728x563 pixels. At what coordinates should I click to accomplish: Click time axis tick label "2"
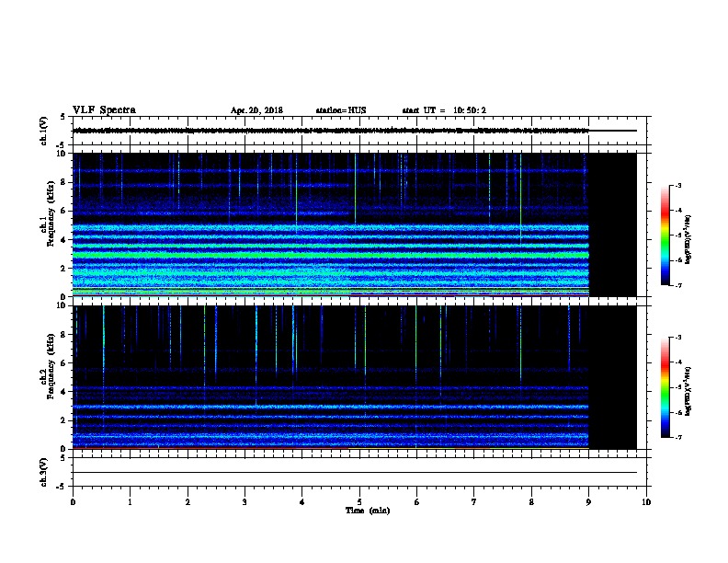pos(188,502)
